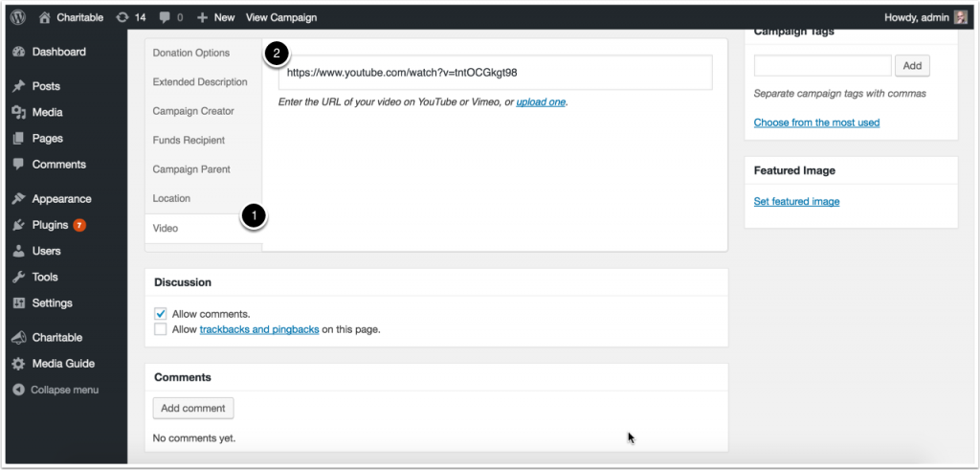Click the YouTube video URL field
The image size is (980, 470).
tap(495, 73)
